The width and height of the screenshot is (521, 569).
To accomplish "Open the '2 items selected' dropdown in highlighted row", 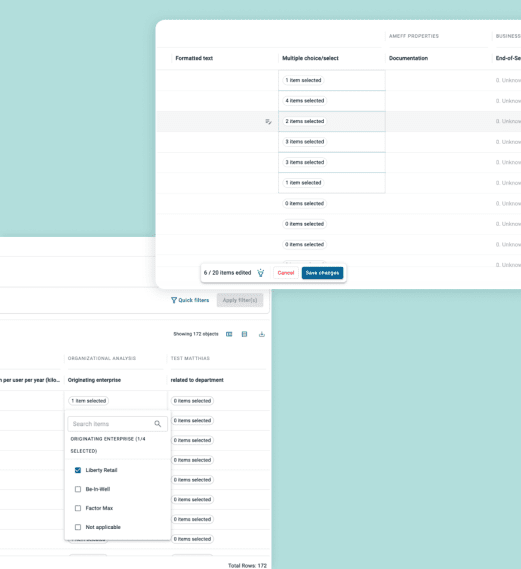I will tap(304, 121).
